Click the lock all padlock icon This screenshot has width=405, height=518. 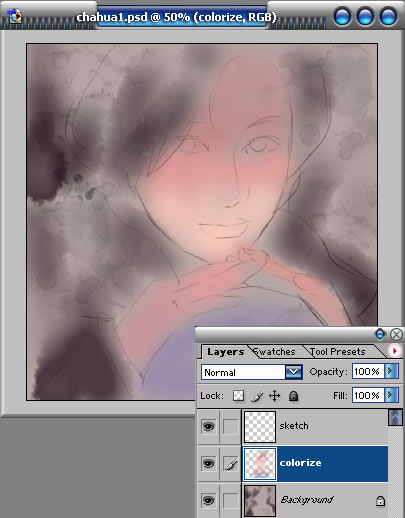click(x=293, y=396)
